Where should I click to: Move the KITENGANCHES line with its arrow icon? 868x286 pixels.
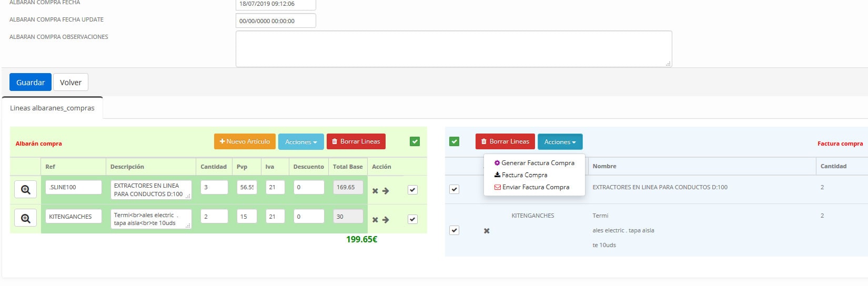click(x=386, y=220)
